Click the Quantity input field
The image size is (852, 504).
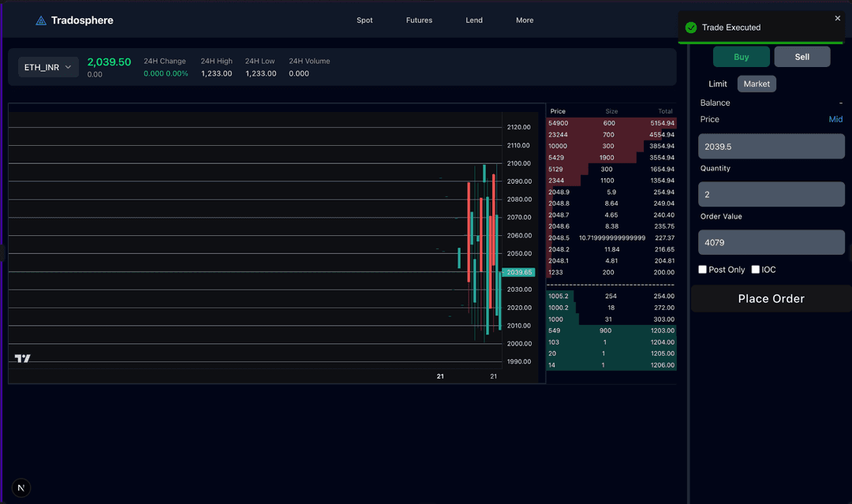click(771, 195)
